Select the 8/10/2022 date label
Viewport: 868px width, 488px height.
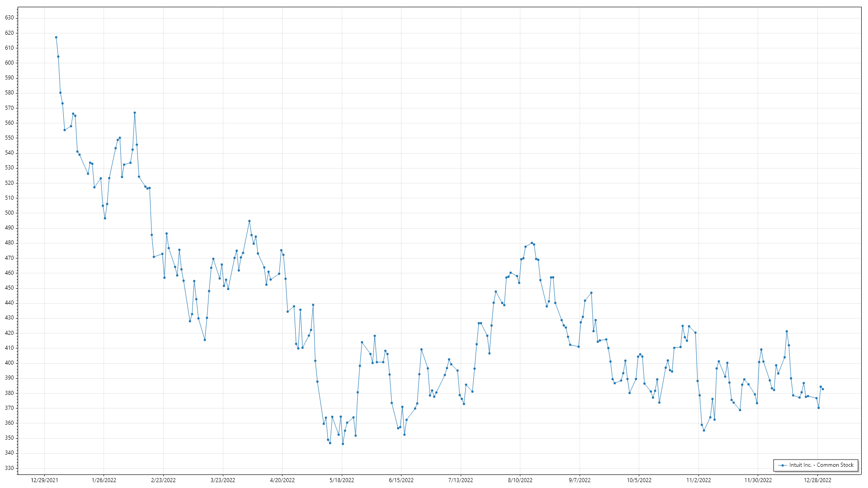(520, 480)
